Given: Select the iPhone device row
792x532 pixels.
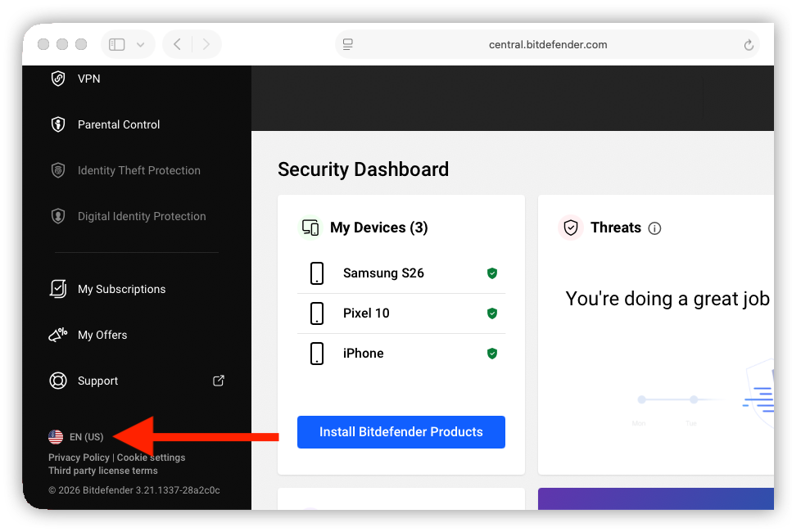Looking at the screenshot, I should click(401, 354).
